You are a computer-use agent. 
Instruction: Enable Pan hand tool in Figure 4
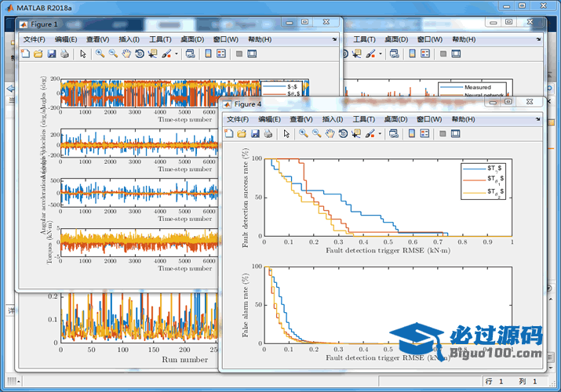tap(330, 133)
